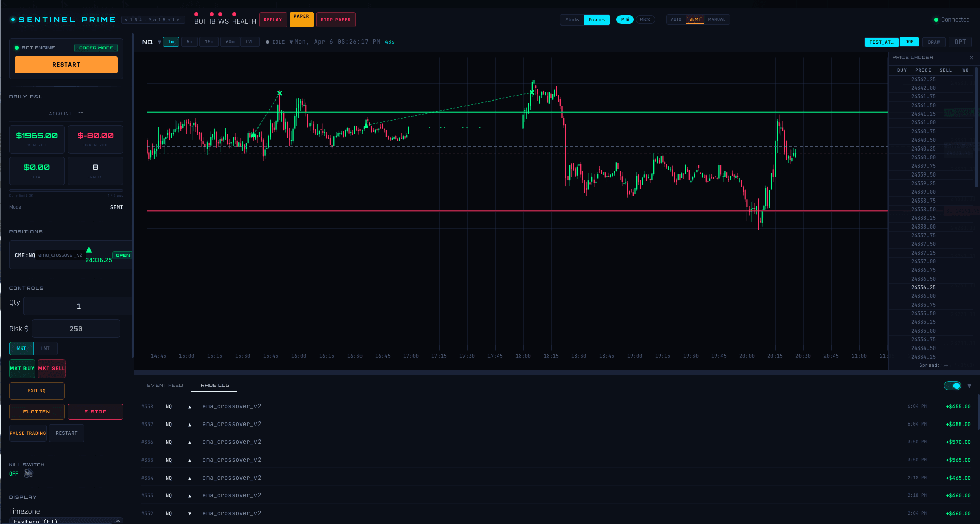Click the X trade marker near 15:50
980x524 pixels.
[x=280, y=93]
